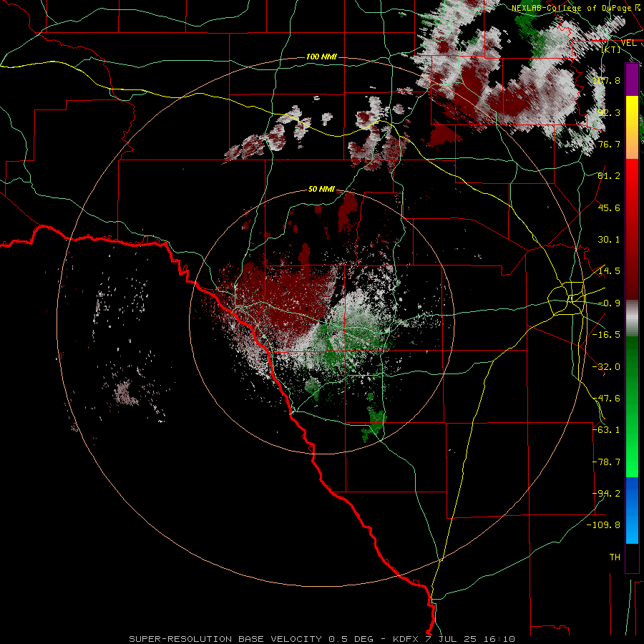Viewport: 644px width, 644px height.
Task: Click the -47.6 scale value
Action: coord(606,398)
